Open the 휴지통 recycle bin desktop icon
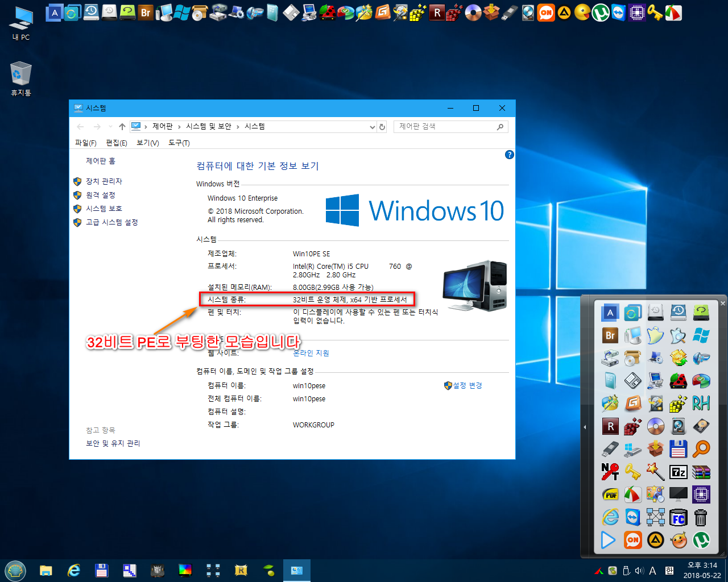This screenshot has height=582, width=728. pos(21,78)
